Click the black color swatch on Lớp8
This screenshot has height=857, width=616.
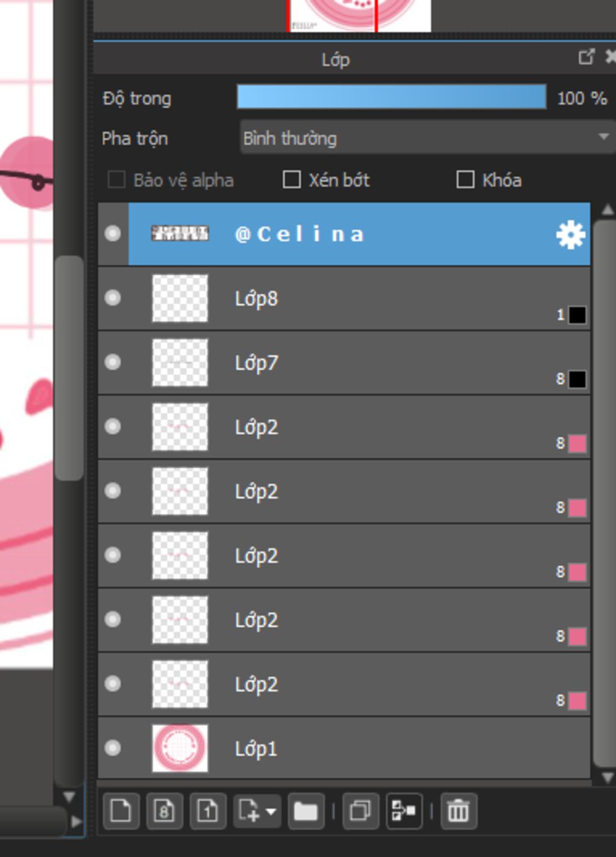pos(577,315)
